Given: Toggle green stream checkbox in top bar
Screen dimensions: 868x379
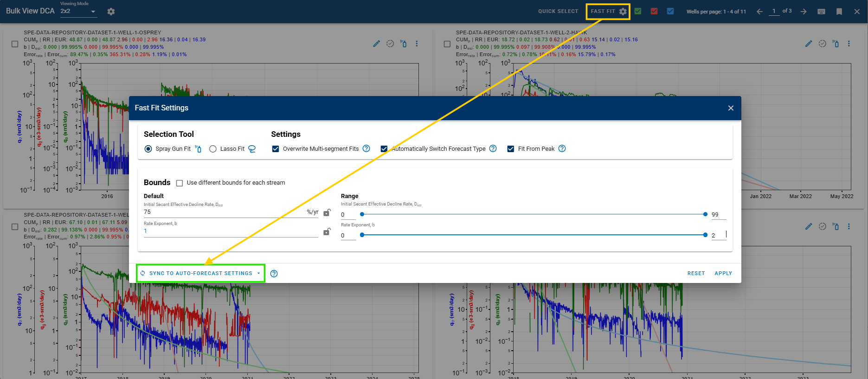Looking at the screenshot, I should [638, 11].
